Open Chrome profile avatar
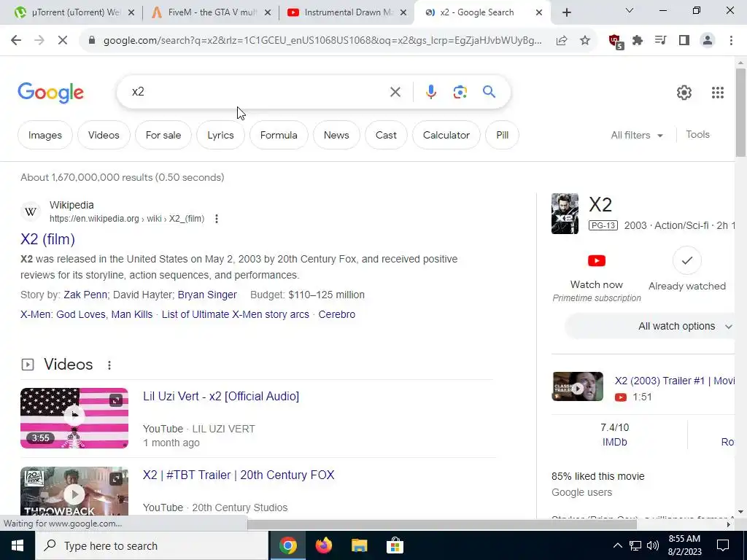 (x=708, y=41)
